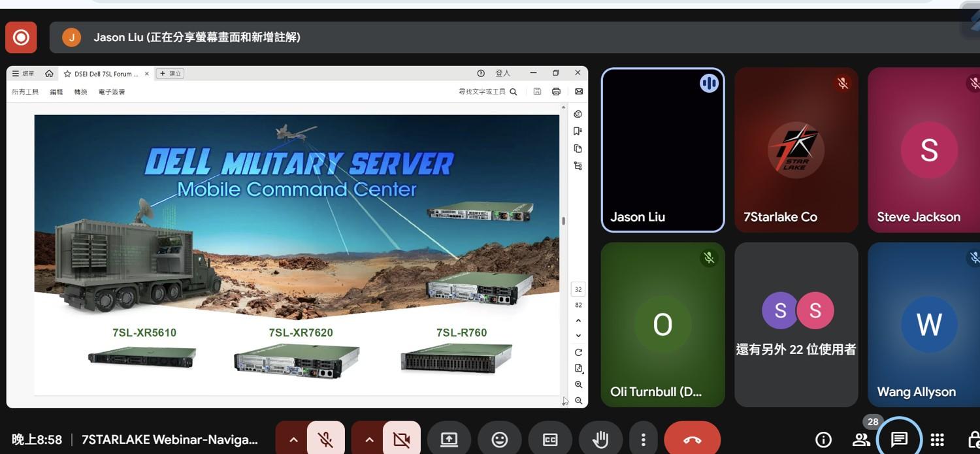The image size is (980, 454).
Task: Open the 還有另外 22 位使用者 tile
Action: [796, 325]
